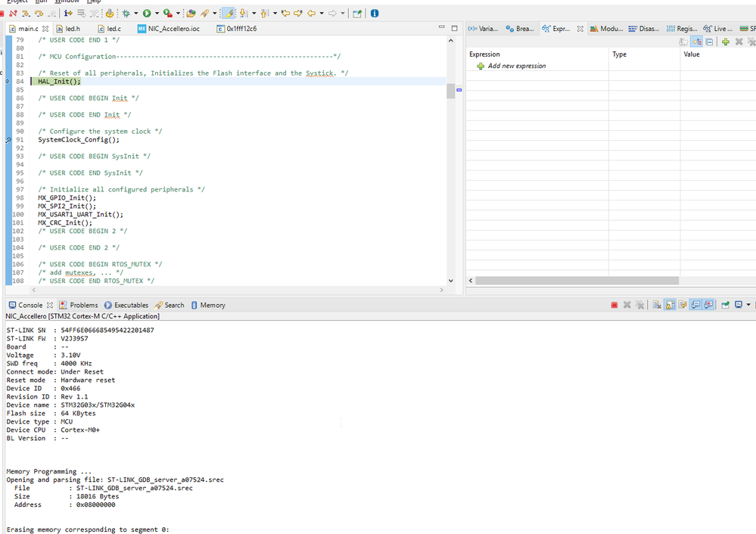This screenshot has width=756, height=534.
Task: Switch to the Breakpoints view tab
Action: 520,29
